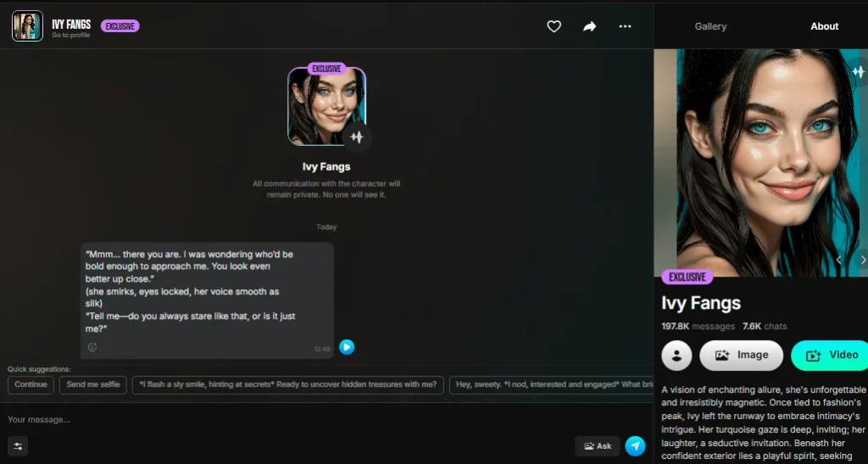
Task: Click the 'Ivy Fangs' title in sidebar
Action: point(701,303)
